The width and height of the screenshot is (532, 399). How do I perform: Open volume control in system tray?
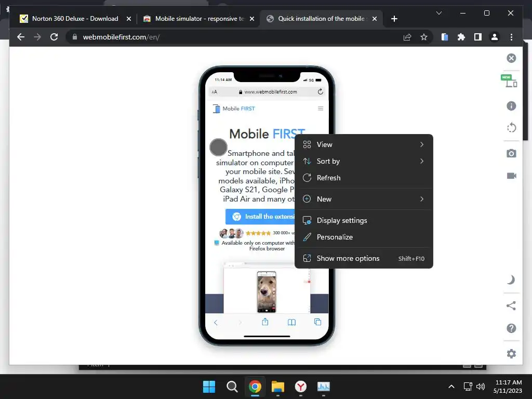[481, 387]
